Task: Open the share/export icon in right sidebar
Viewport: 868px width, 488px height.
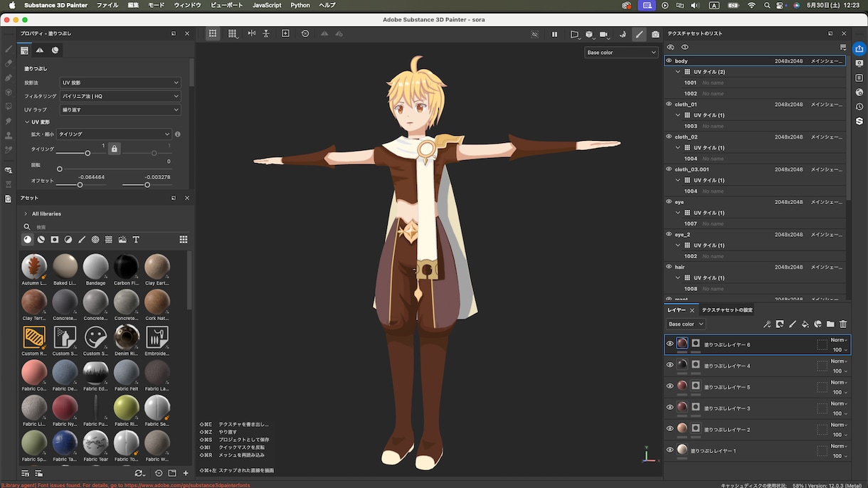Action: point(859,48)
